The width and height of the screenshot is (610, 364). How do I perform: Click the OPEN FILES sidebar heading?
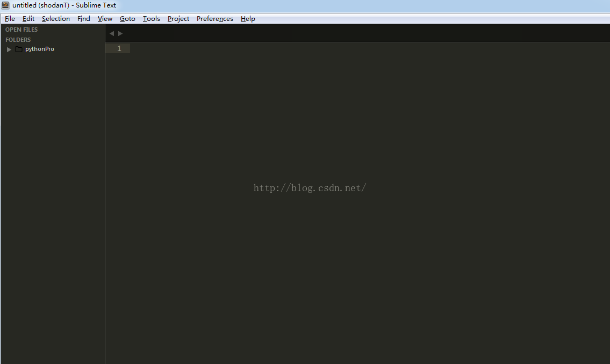click(x=21, y=30)
